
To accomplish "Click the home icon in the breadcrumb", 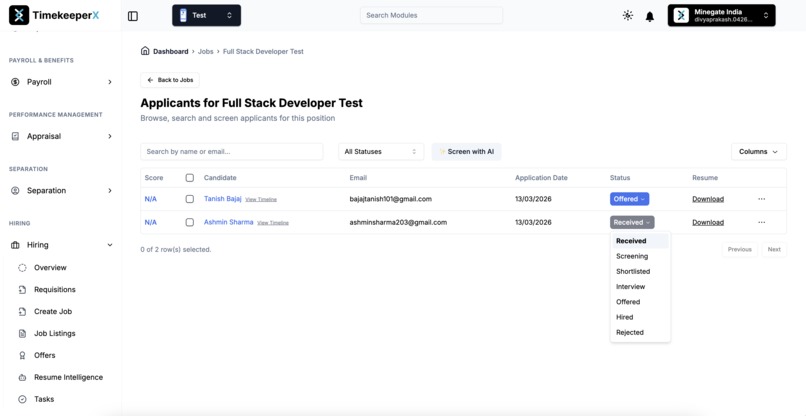I will pos(145,51).
